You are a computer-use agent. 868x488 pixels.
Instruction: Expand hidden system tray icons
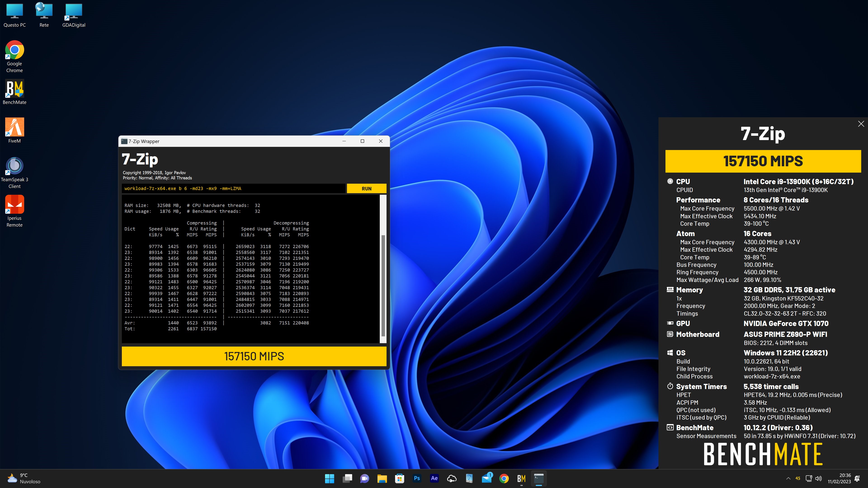point(788,478)
